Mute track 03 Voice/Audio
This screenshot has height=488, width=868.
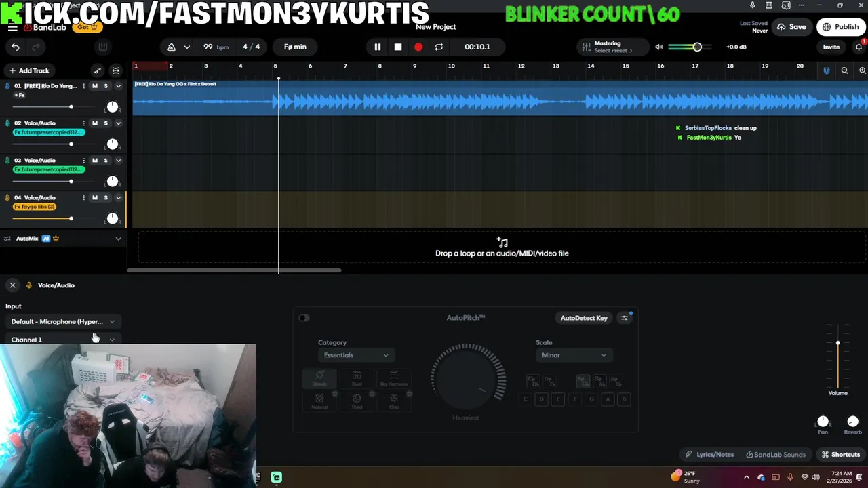point(95,161)
